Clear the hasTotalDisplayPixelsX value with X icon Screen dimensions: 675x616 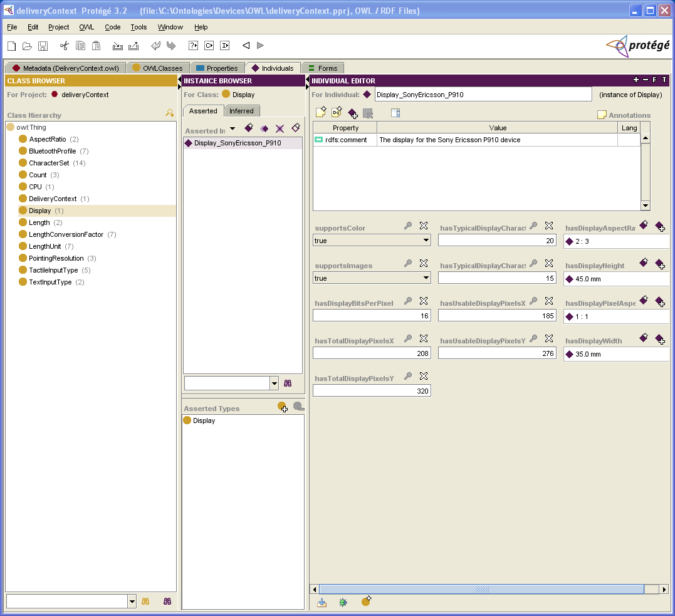coord(424,338)
